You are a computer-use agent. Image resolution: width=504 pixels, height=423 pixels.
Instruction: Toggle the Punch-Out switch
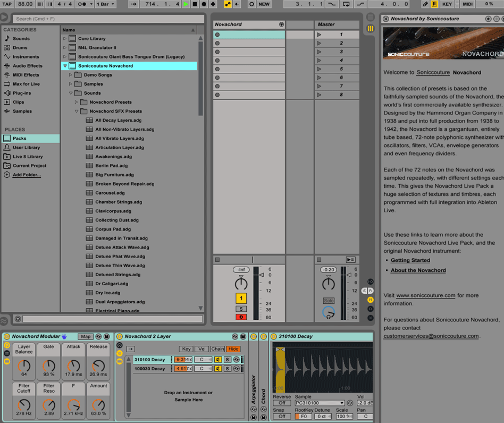point(360,4)
